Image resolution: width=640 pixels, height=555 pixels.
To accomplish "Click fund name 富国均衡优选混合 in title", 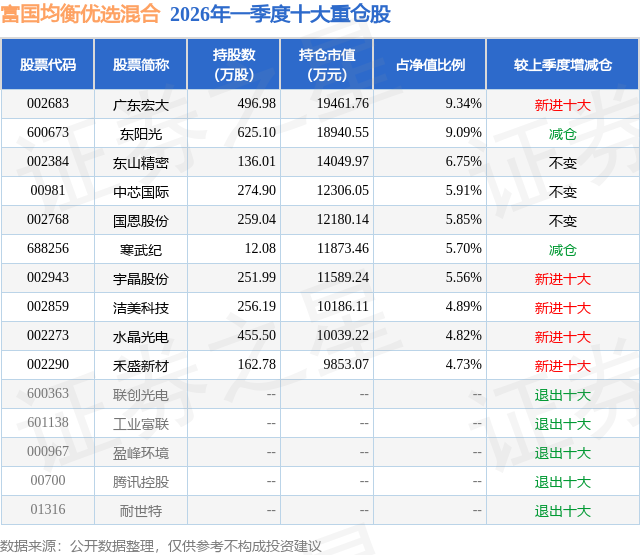I will (80, 14).
